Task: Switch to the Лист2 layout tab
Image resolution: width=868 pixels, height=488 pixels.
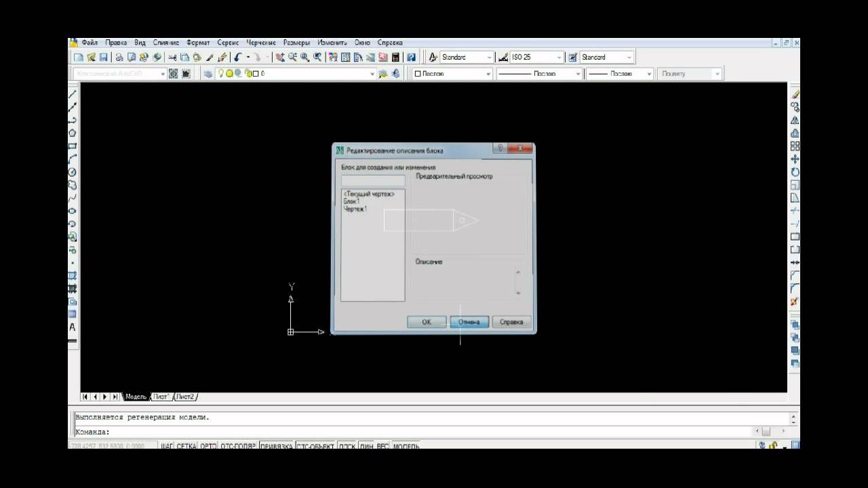Action: pos(185,397)
